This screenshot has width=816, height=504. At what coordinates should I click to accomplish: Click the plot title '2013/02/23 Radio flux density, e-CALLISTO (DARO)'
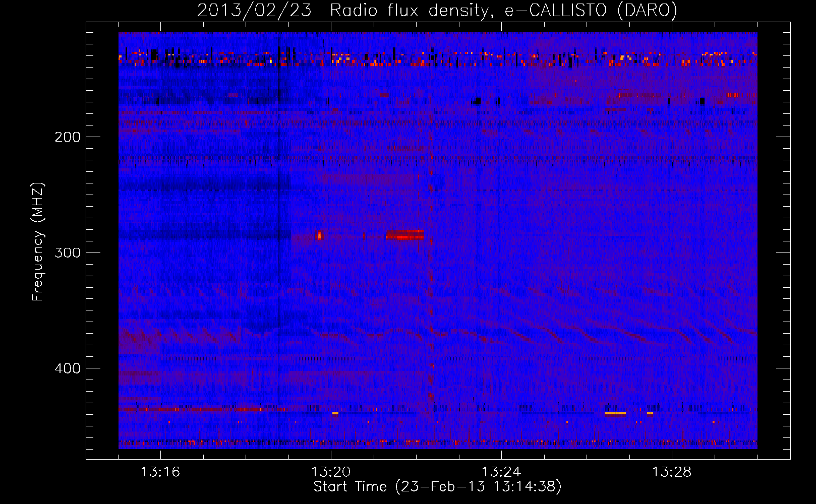(x=437, y=10)
